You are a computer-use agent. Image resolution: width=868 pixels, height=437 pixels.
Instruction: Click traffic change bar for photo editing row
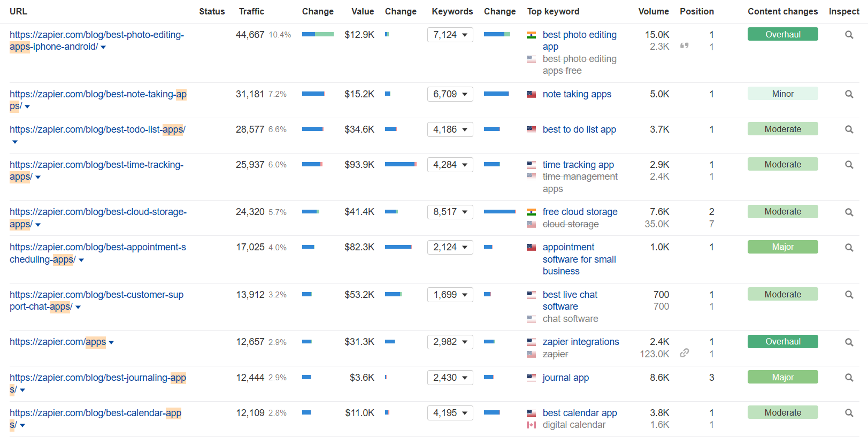318,34
